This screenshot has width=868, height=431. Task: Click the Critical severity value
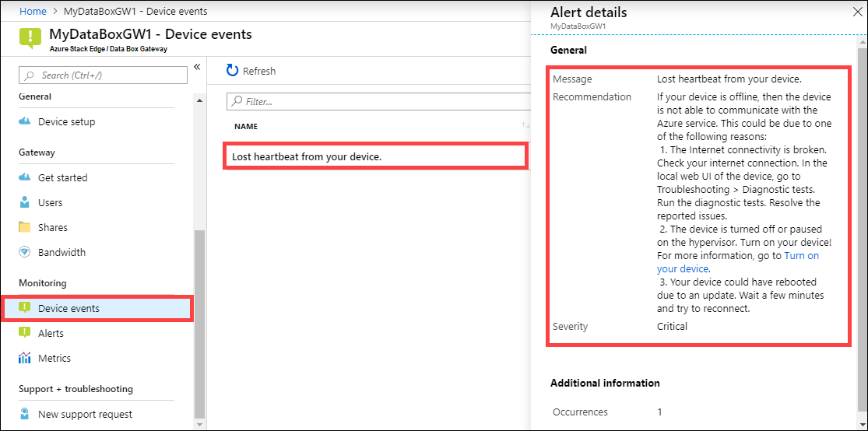pos(672,327)
